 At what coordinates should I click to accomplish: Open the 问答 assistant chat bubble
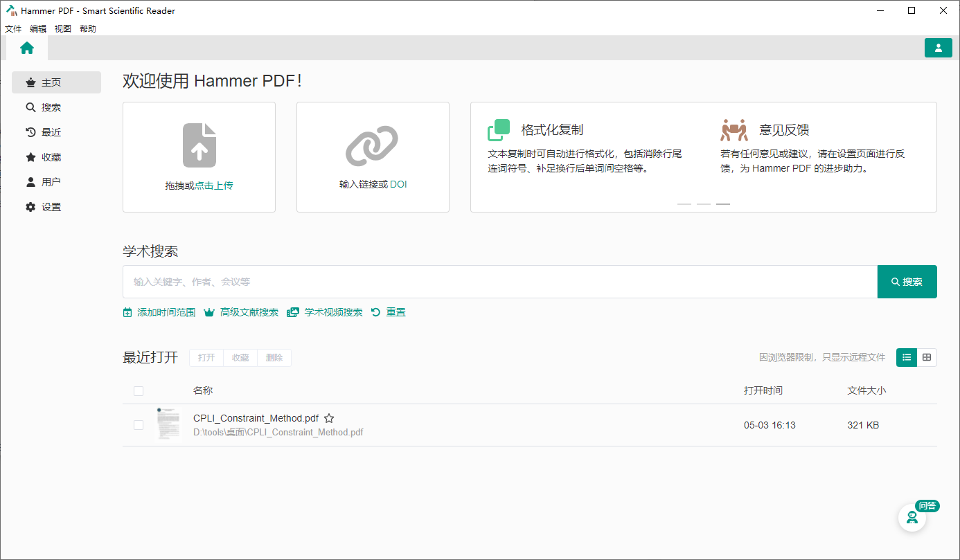(x=912, y=518)
